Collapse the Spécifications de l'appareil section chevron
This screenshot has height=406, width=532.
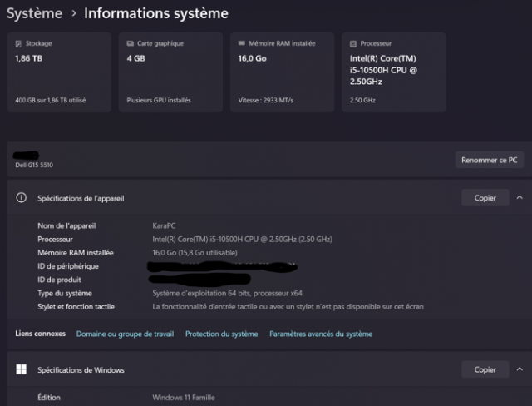(520, 198)
